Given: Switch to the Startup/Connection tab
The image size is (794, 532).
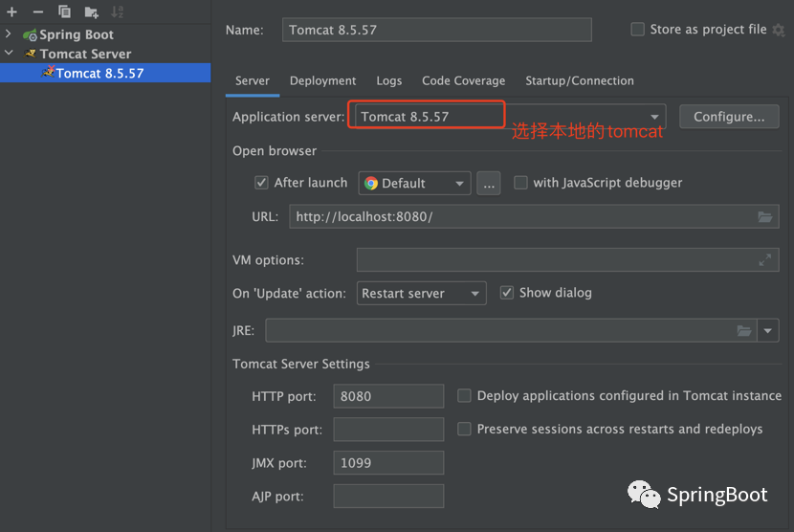Looking at the screenshot, I should click(580, 81).
